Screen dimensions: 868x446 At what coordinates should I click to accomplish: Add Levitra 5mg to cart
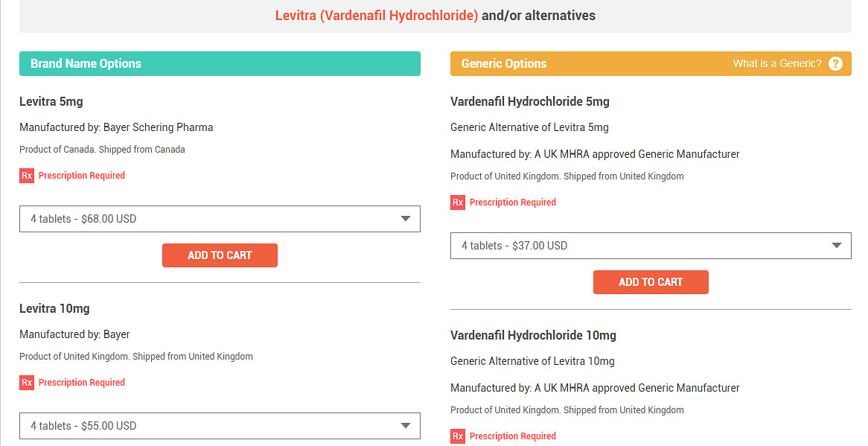(220, 255)
